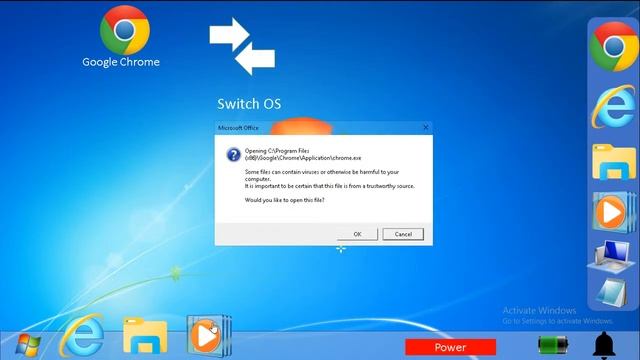Viewport: 640px width, 360px height.
Task: Click the Microsoft Office dialog title
Action: click(238, 128)
